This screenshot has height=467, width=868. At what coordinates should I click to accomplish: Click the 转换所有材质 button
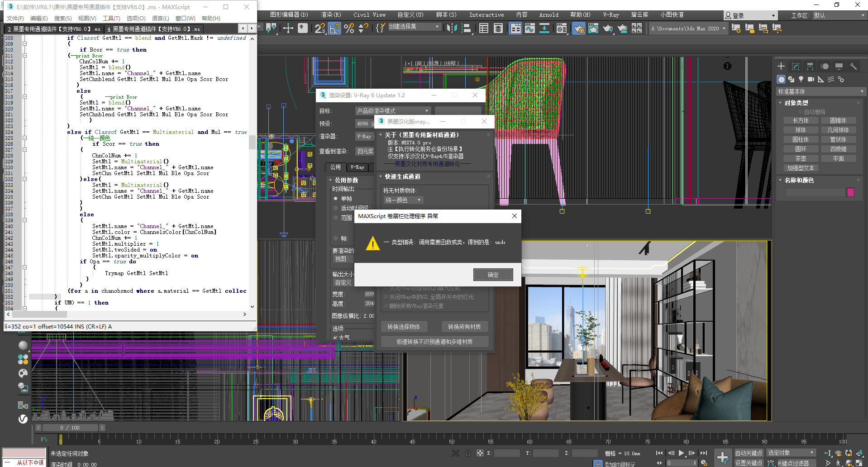[464, 327]
